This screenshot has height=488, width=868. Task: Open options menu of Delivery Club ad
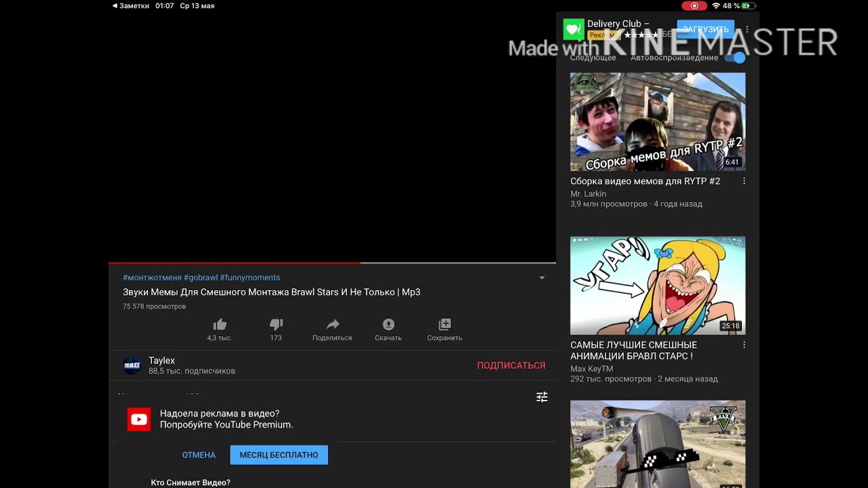[x=747, y=30]
